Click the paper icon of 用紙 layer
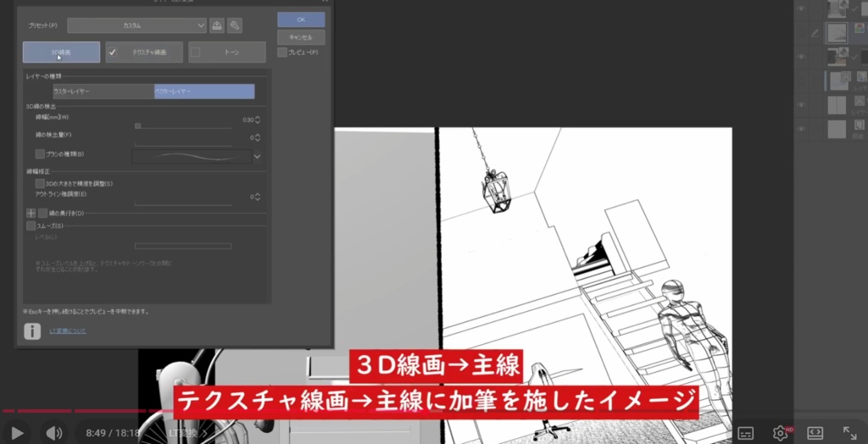868x444 pixels. 860,125
